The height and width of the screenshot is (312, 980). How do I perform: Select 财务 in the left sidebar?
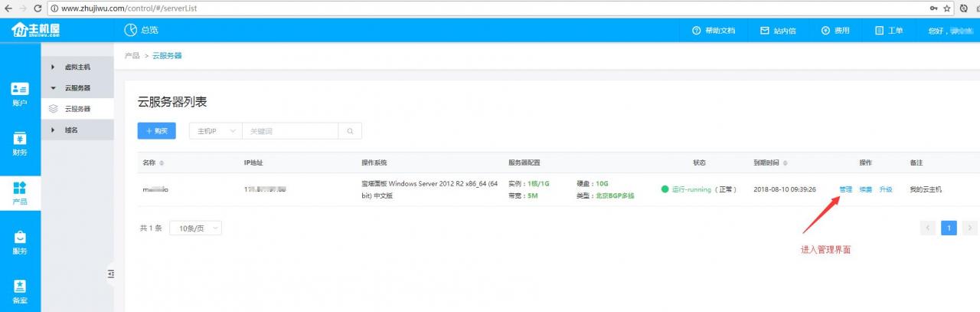coord(20,144)
